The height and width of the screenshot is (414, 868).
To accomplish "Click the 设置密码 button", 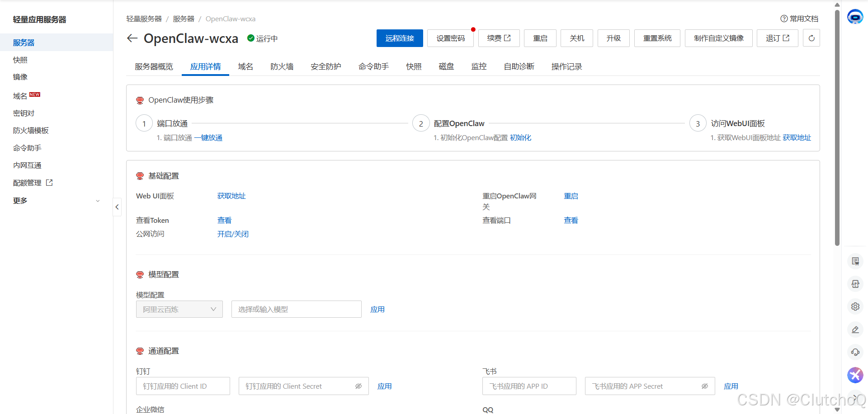I will click(x=450, y=38).
